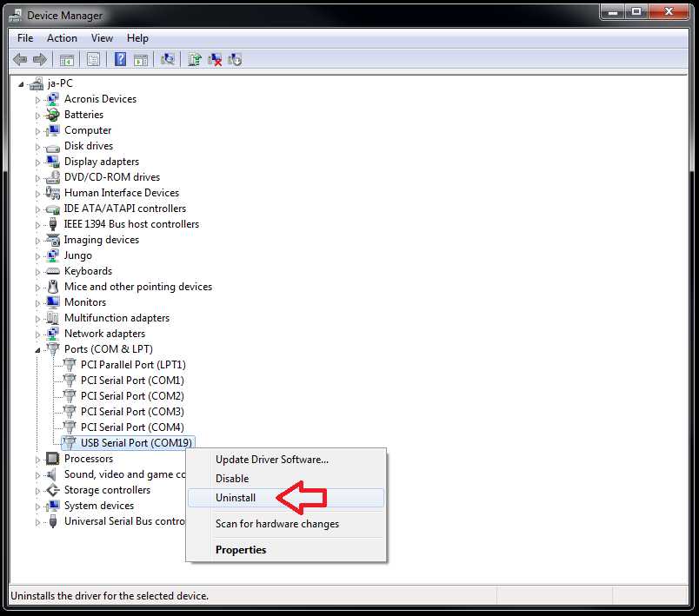The image size is (699, 616).
Task: Select Uninstall in the context menu
Action: (x=285, y=498)
